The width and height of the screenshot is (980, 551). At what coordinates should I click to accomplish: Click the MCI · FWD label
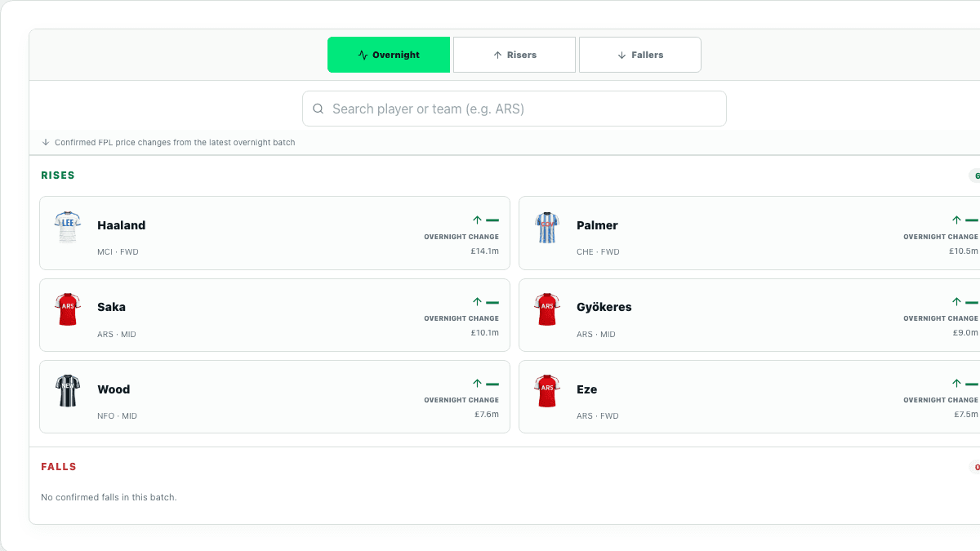(x=118, y=252)
